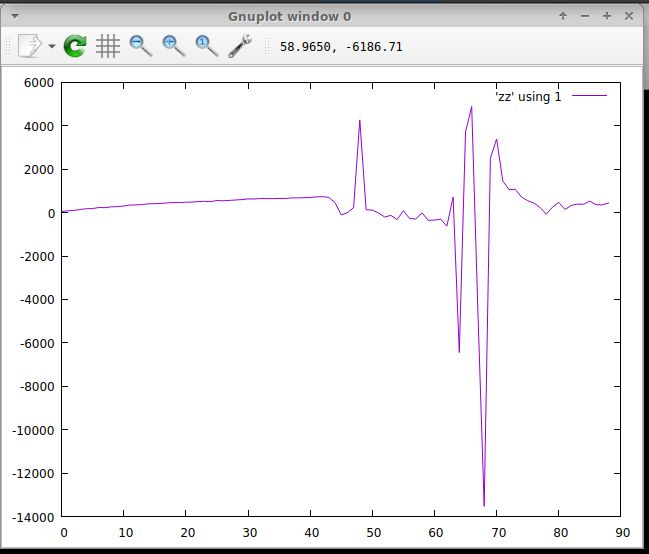
Task: Click y-axis label 4000
Action: [x=39, y=126]
